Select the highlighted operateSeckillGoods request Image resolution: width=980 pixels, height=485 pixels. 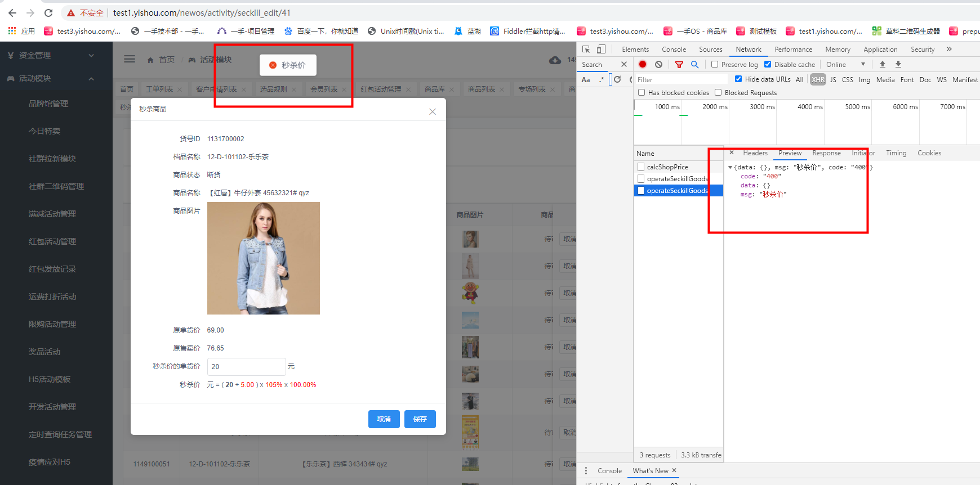679,191
